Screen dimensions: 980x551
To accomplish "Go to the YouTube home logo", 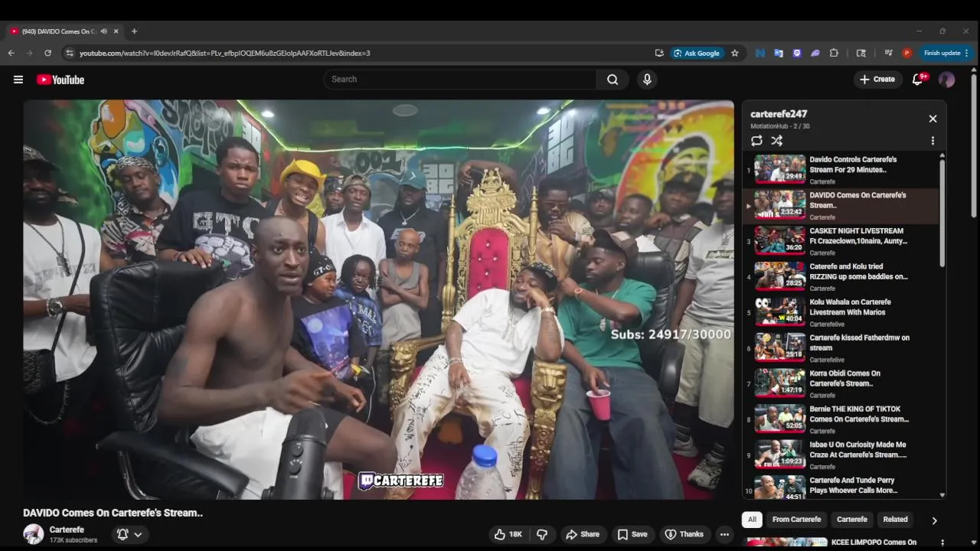I will pyautogui.click(x=60, y=80).
